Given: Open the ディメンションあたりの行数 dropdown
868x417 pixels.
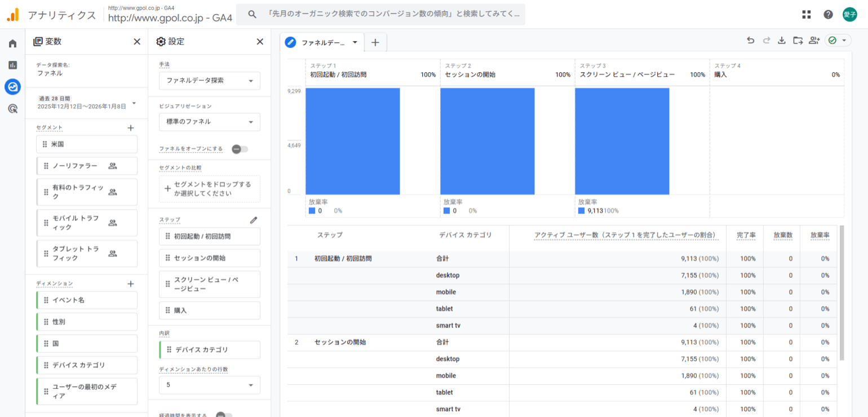Looking at the screenshot, I should [209, 385].
